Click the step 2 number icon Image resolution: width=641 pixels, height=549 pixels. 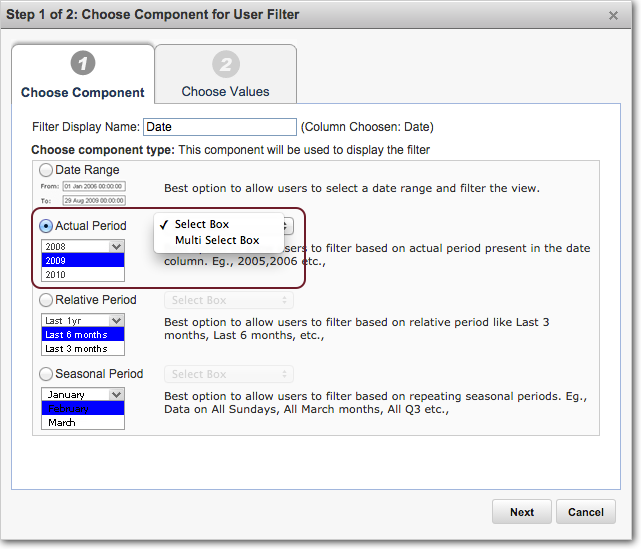coord(225,65)
